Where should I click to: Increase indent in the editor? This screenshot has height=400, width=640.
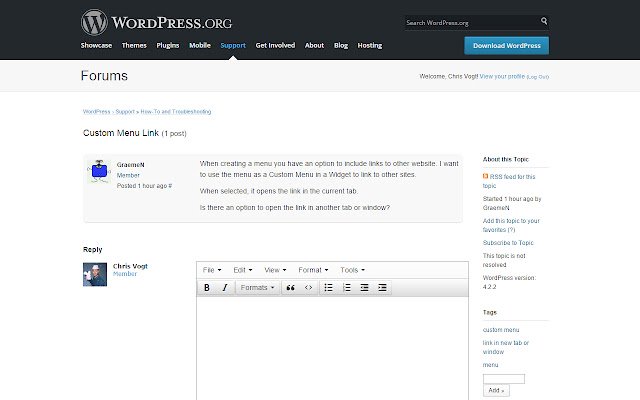382,288
